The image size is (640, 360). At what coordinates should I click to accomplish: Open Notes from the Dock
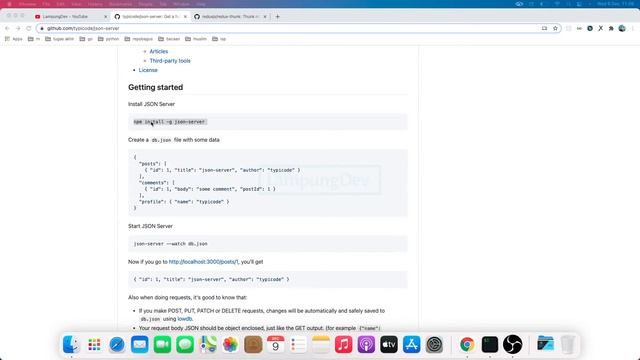321,344
